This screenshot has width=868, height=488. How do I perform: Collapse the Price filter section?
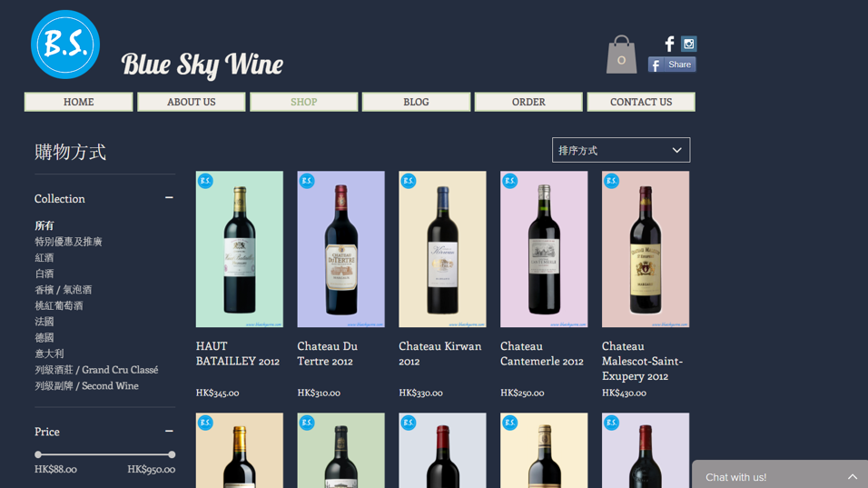click(169, 432)
